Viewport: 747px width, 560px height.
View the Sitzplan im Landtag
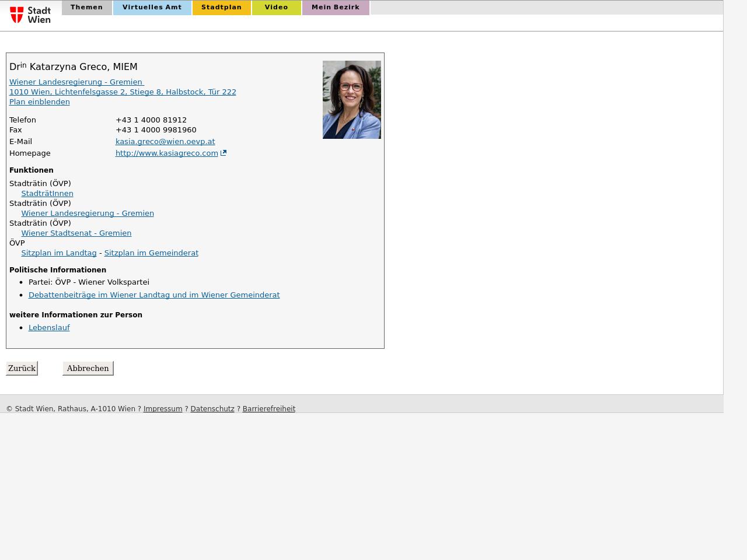(59, 253)
